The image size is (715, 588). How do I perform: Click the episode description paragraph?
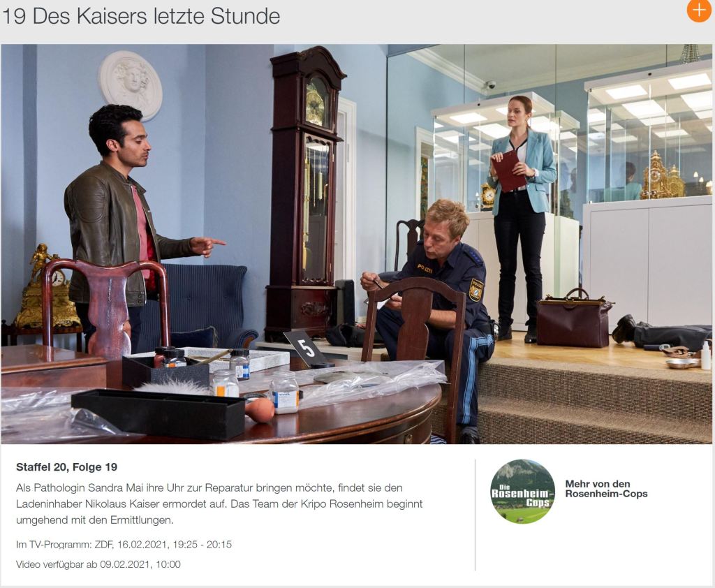coord(219,504)
